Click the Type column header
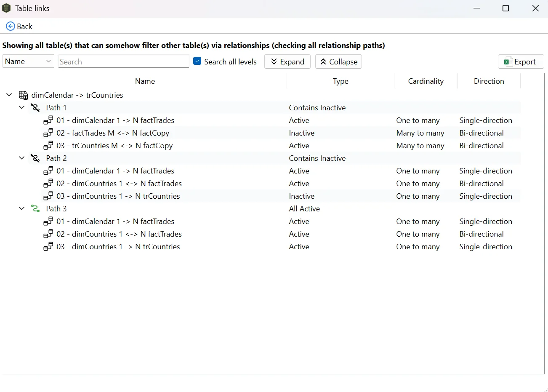548x392 pixels. coord(341,81)
